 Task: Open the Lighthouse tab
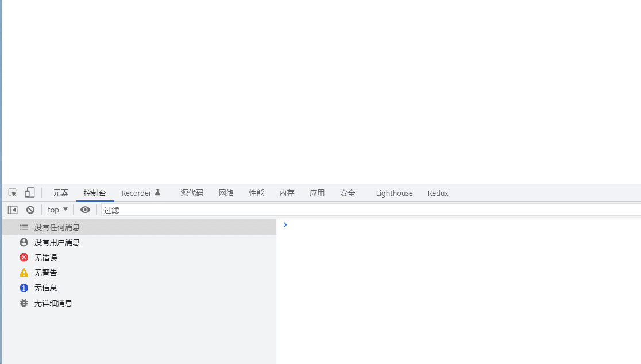394,193
